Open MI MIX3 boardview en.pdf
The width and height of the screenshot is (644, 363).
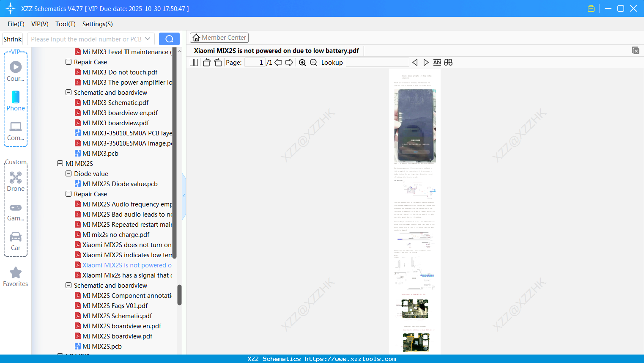point(120,113)
